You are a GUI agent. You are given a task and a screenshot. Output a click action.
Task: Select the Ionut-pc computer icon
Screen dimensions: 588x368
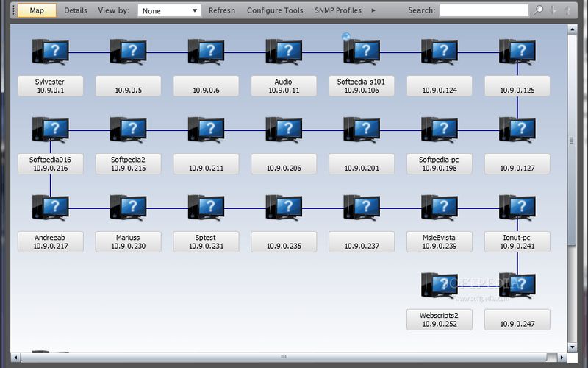[517, 208]
